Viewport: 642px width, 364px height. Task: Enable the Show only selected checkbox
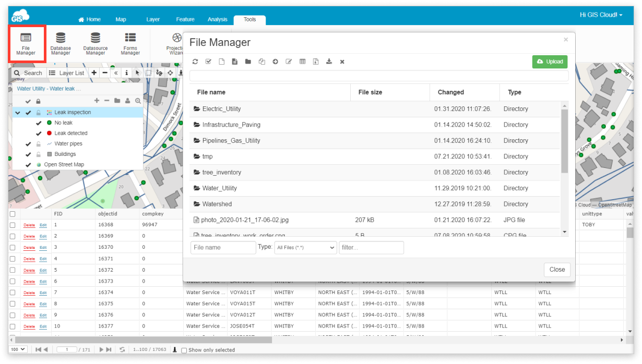(x=184, y=350)
